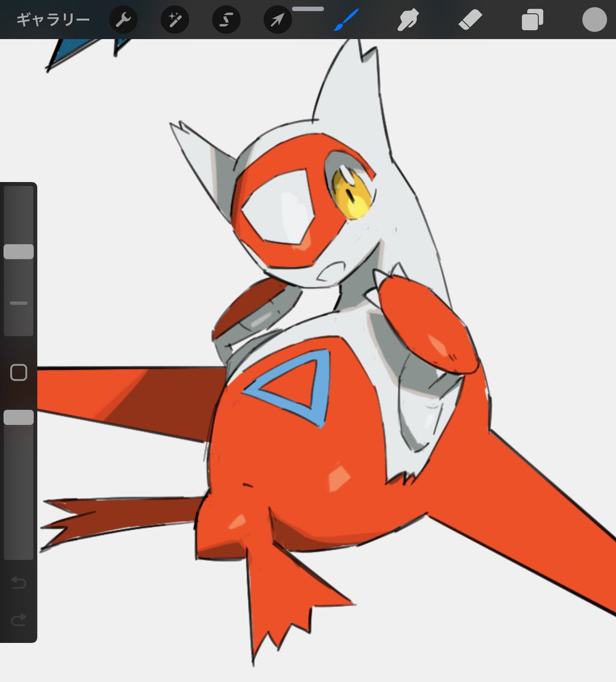616x682 pixels.
Task: Tap the blue triangle on the chest
Action: (295, 388)
